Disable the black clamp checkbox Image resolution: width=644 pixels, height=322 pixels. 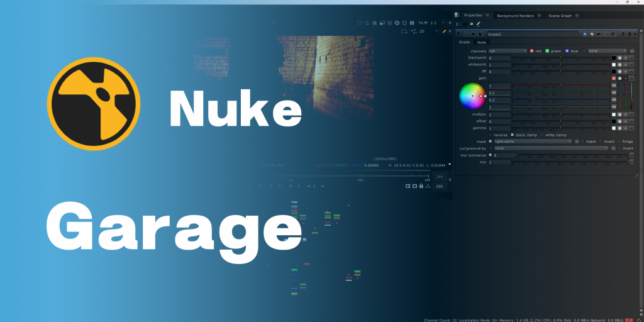512,135
